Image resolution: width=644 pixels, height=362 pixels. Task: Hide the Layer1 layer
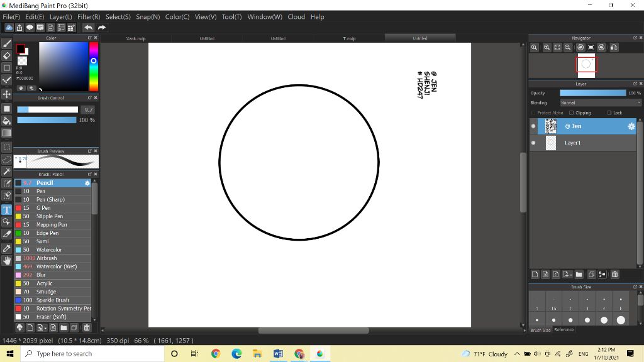tap(533, 143)
